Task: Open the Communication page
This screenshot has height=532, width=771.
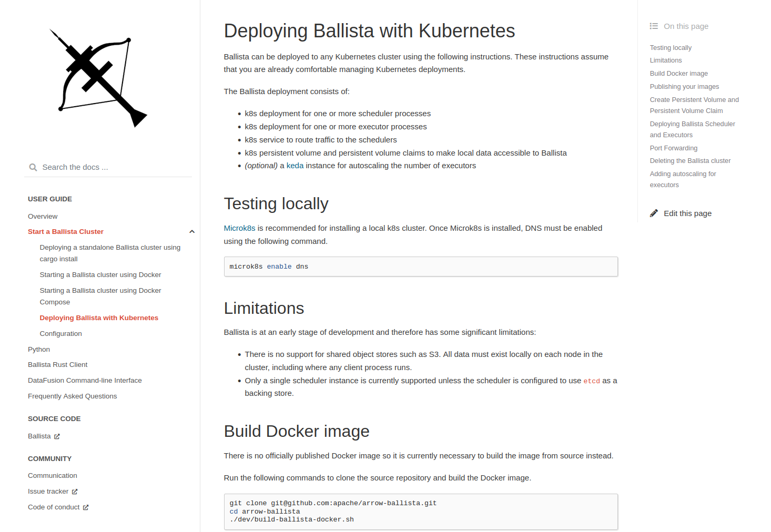Action: (x=53, y=476)
